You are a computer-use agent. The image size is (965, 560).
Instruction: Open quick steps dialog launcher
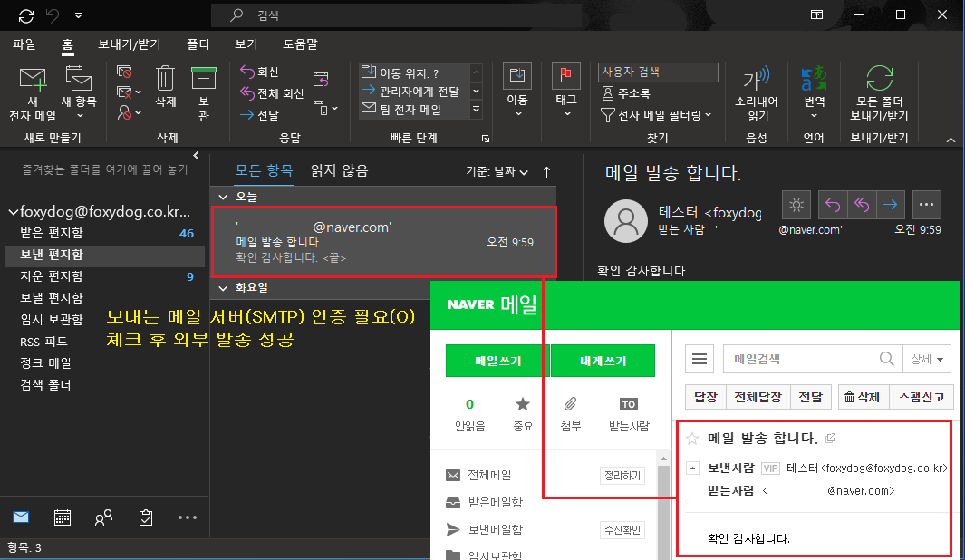click(x=486, y=139)
